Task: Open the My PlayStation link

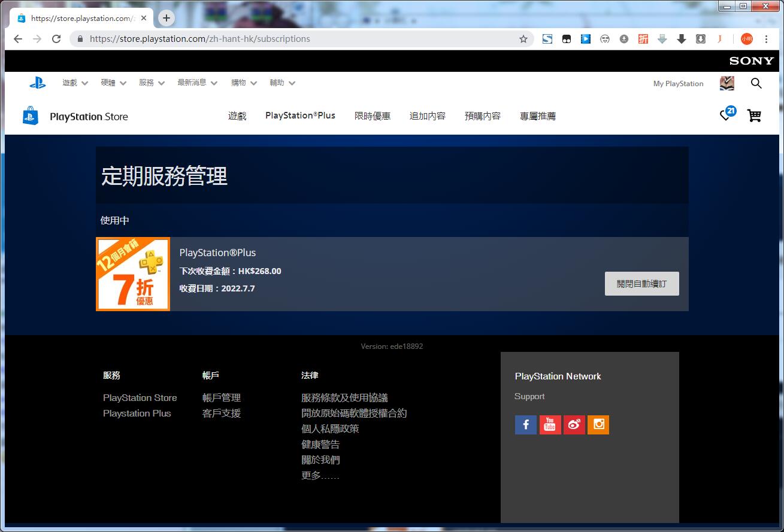Action: pos(678,84)
